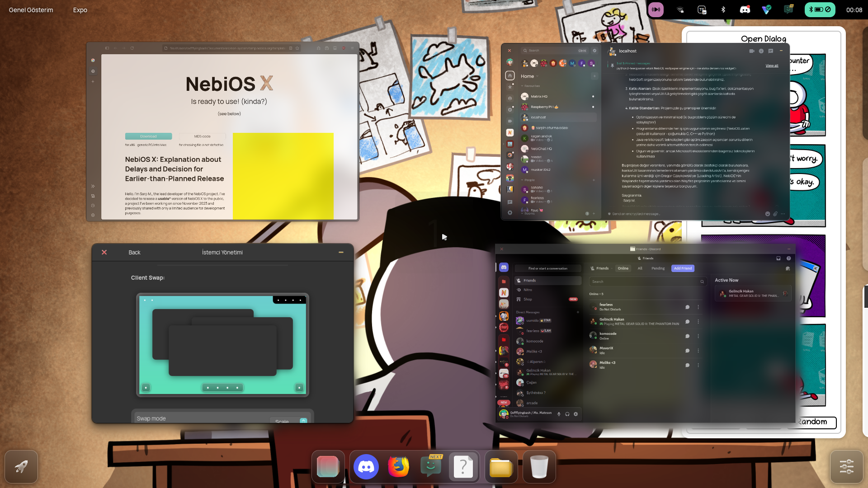Open threads icon in localhost chat header
This screenshot has width=868, height=488.
click(x=771, y=51)
